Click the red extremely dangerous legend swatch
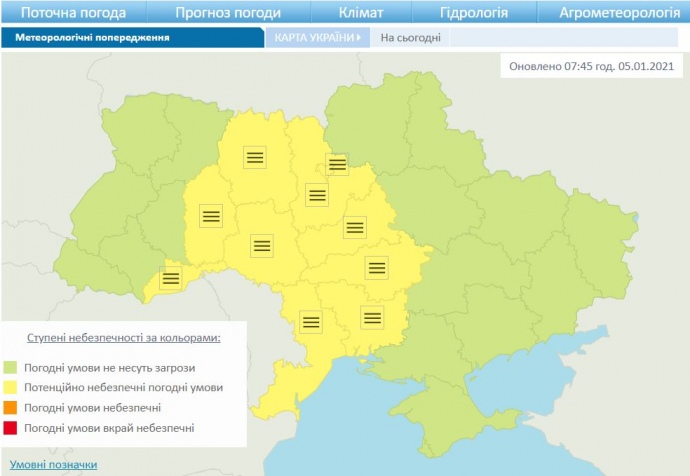This screenshot has height=476, width=690. pyautogui.click(x=11, y=428)
